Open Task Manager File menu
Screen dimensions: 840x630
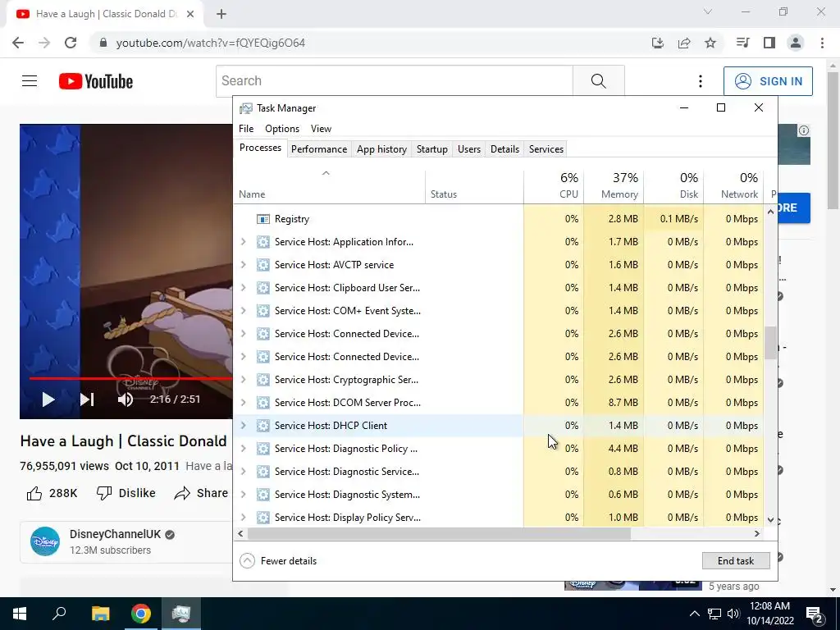(x=246, y=129)
